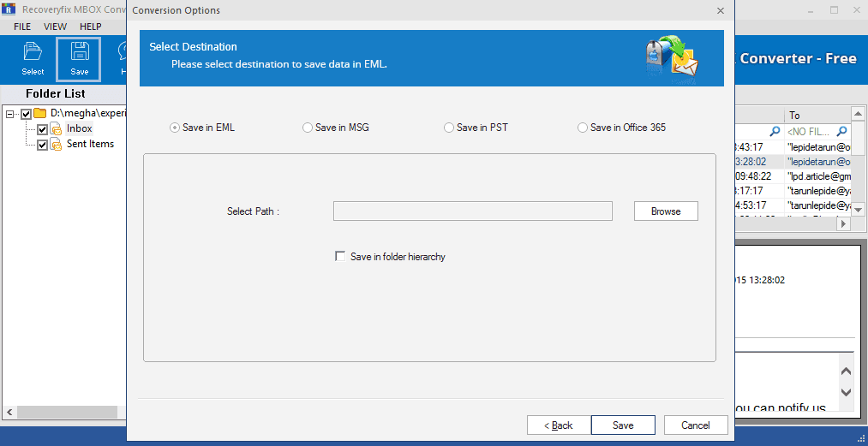Click the Folder List horizontal scrollbar
This screenshot has width=868, height=446.
(x=67, y=413)
